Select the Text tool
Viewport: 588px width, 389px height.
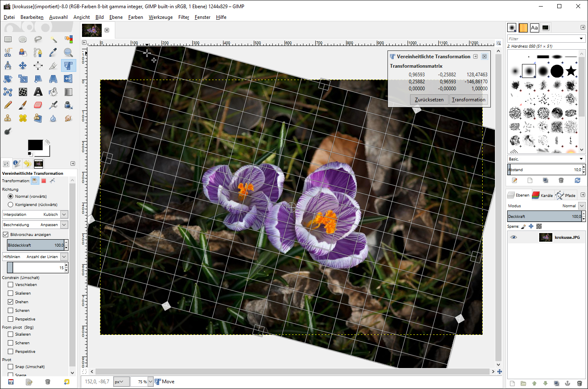tap(38, 92)
